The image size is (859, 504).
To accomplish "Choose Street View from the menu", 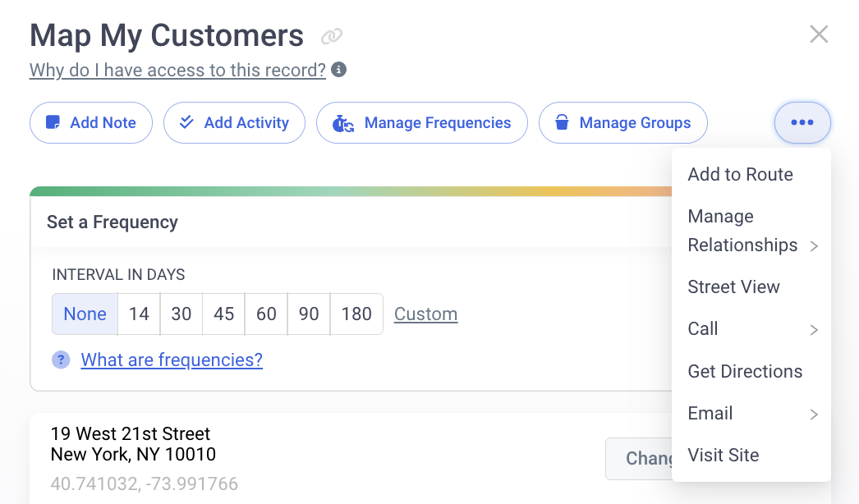I will (x=751, y=286).
